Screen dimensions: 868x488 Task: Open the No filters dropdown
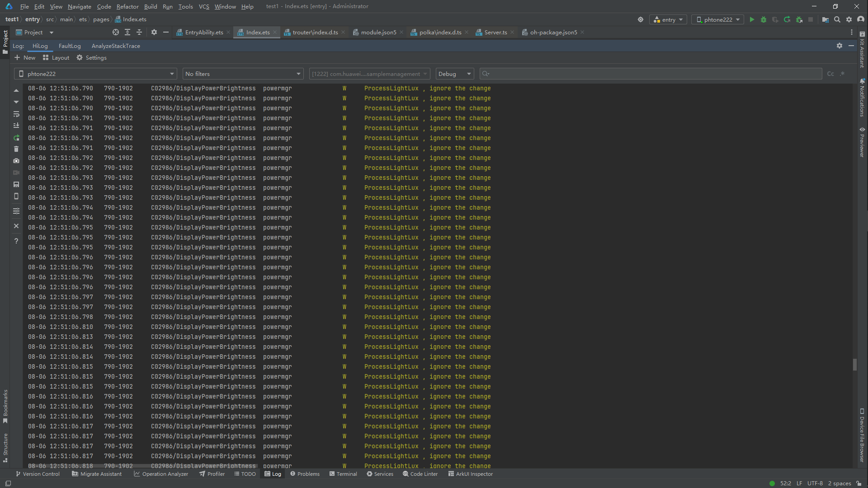[x=243, y=74]
